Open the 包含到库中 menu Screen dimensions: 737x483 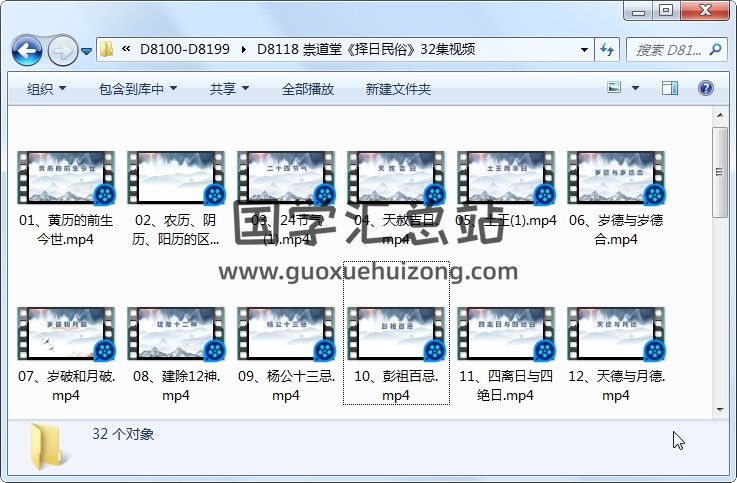coord(137,89)
